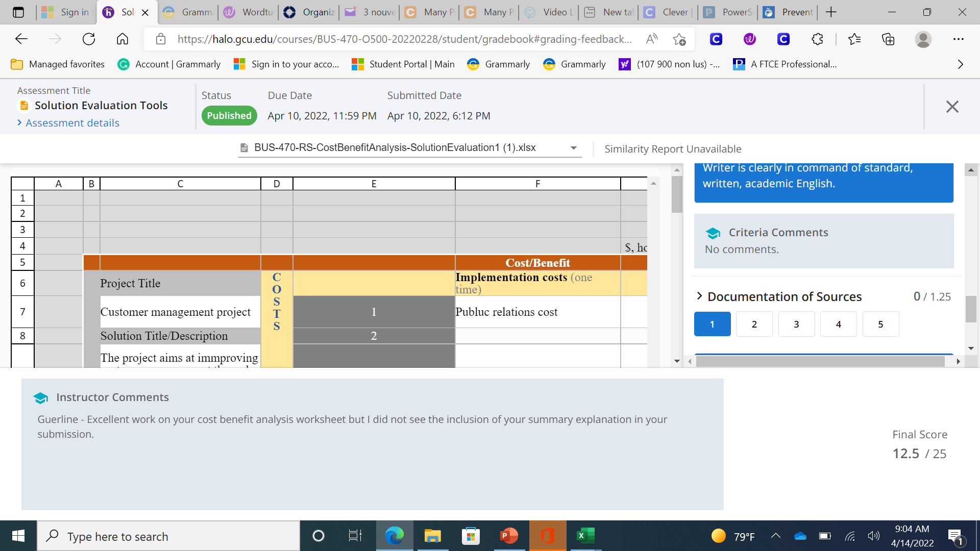Select rubric level 4
This screenshot has height=551, width=980.
coord(838,324)
